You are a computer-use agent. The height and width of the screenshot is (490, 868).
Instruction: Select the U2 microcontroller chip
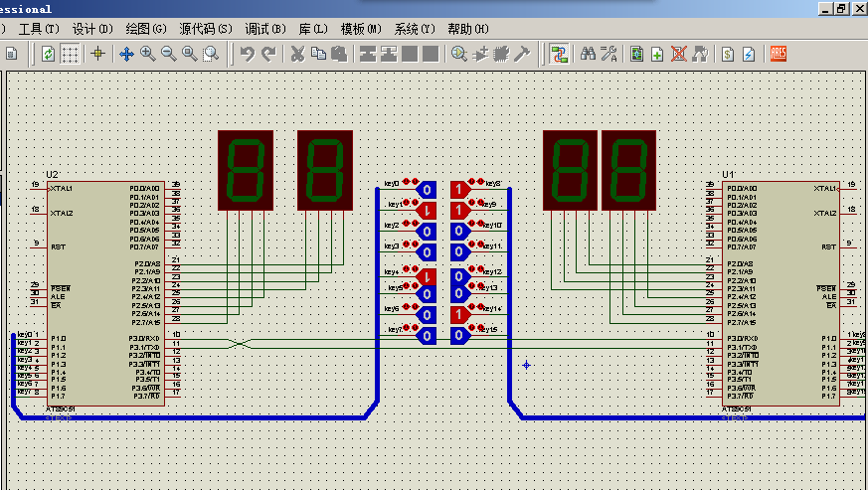coord(105,293)
